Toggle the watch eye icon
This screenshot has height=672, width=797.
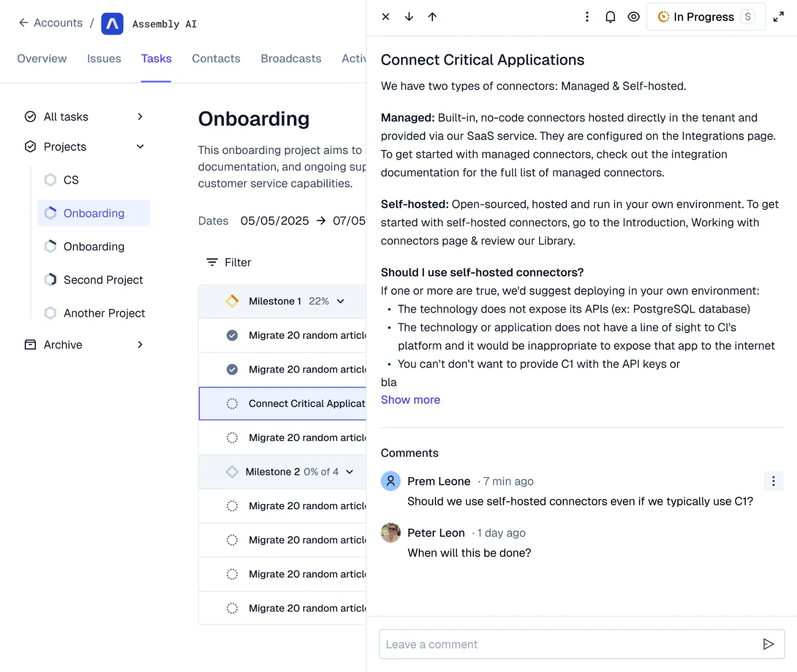[634, 17]
